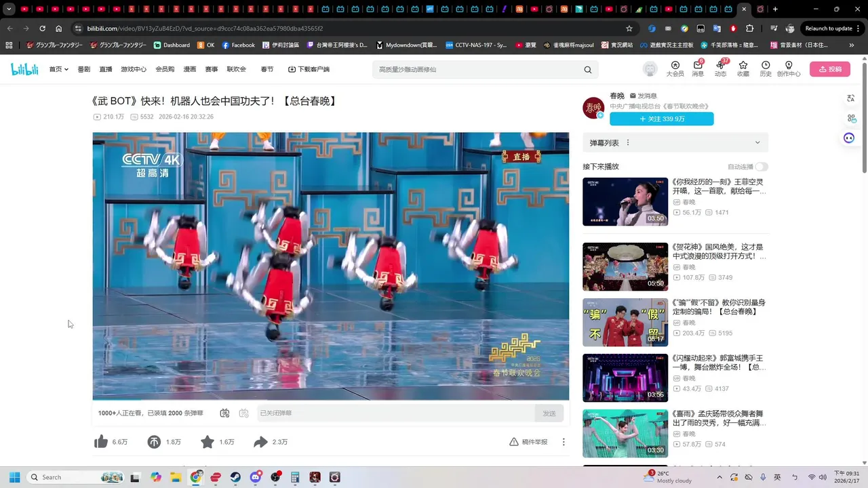Open the Dashboard bookmark
The image size is (868, 488).
tap(172, 45)
